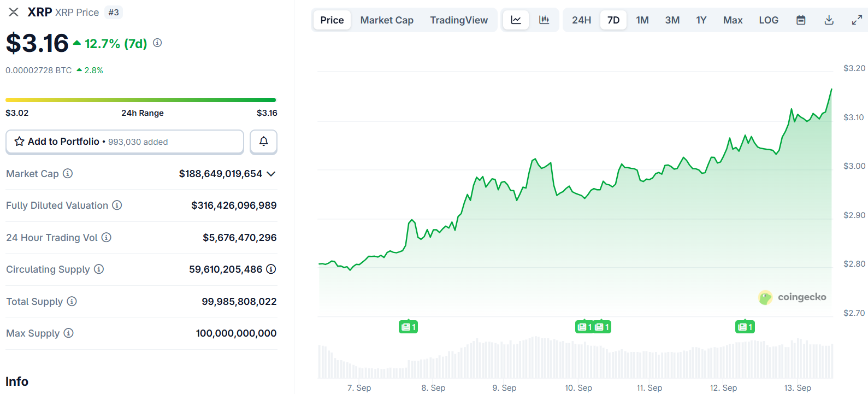Click the $316,426,096,989 valuation value
Image resolution: width=868 pixels, height=394 pixels.
[x=234, y=205]
